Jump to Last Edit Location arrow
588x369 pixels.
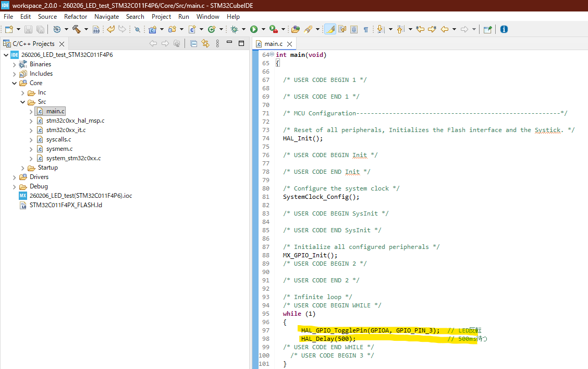click(419, 29)
